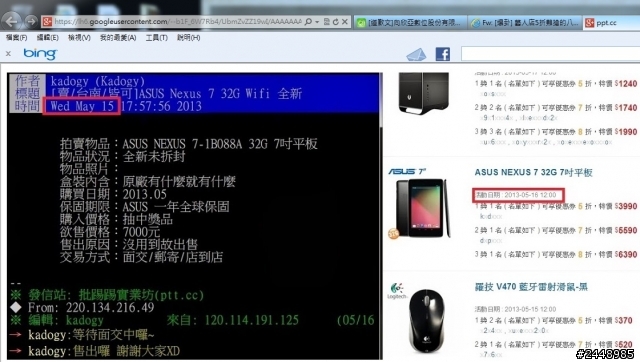Open the 檔案(F) menu
Screen dimensions: 640x362
click(x=16, y=38)
